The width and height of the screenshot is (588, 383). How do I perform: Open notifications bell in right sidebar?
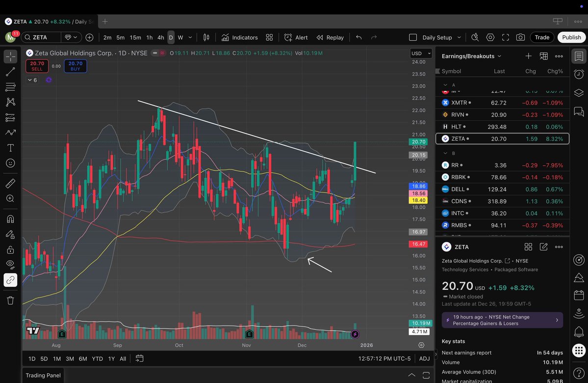click(579, 331)
